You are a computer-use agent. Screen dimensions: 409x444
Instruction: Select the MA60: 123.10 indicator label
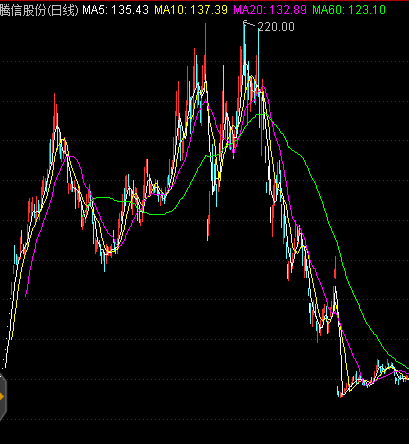tap(349, 10)
